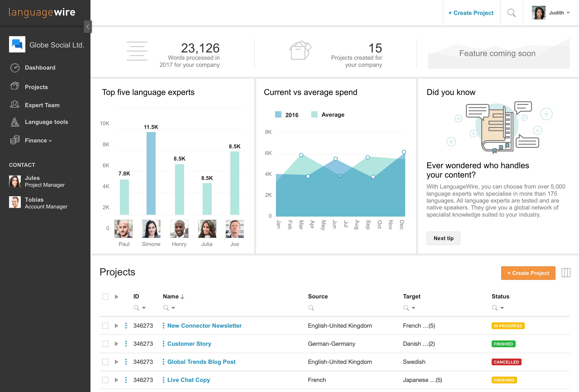Open column chooser icon beside Create Project
This screenshot has height=392, width=579.
coord(566,273)
